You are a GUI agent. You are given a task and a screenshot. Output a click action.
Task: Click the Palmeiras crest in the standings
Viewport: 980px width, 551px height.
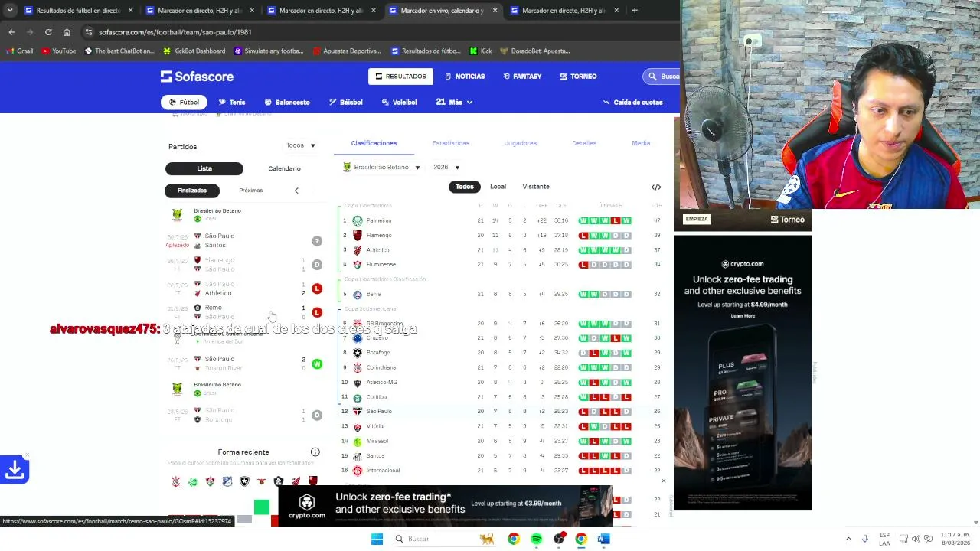coord(357,220)
